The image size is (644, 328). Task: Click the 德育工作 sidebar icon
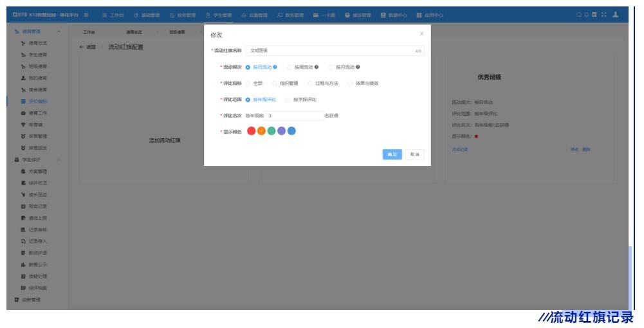pyautogui.click(x=23, y=113)
